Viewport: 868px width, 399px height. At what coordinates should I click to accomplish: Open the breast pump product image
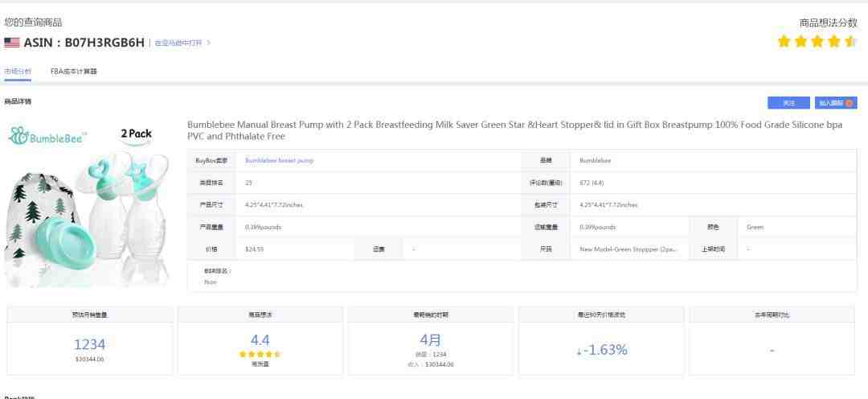[87, 205]
